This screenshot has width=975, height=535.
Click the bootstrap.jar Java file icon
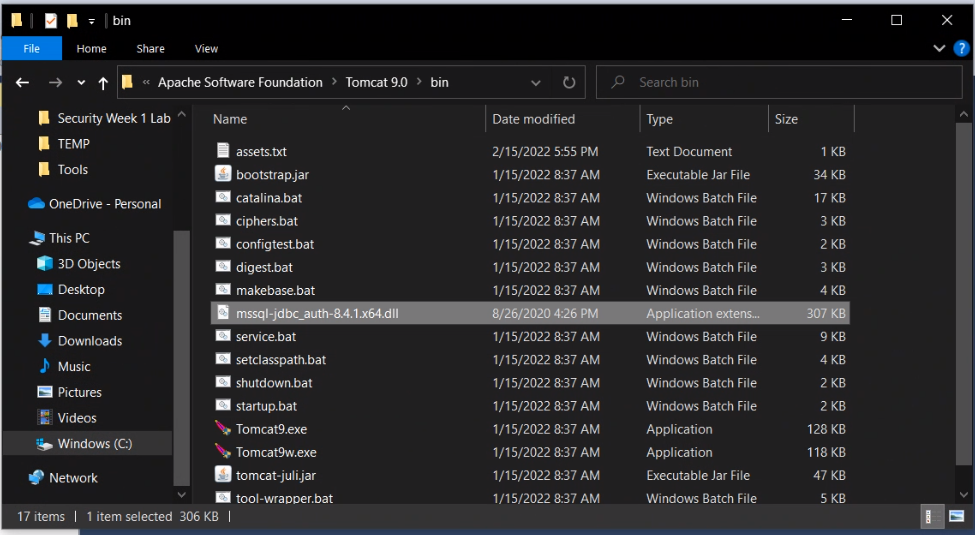223,175
